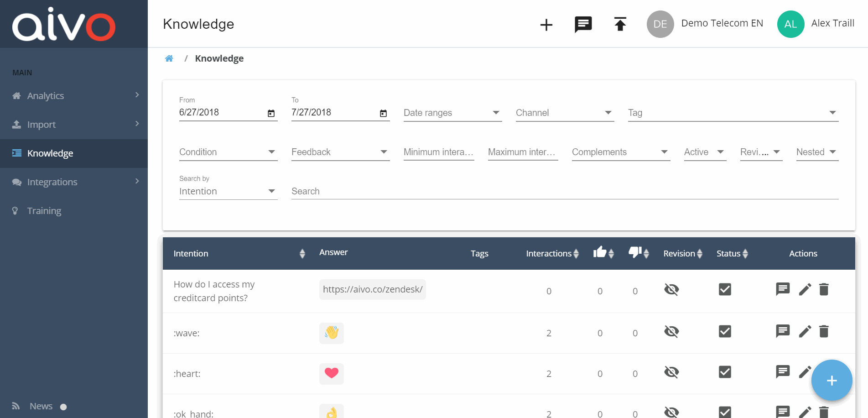
Task: Click the DE avatar for Demo Telecom
Action: 660,24
